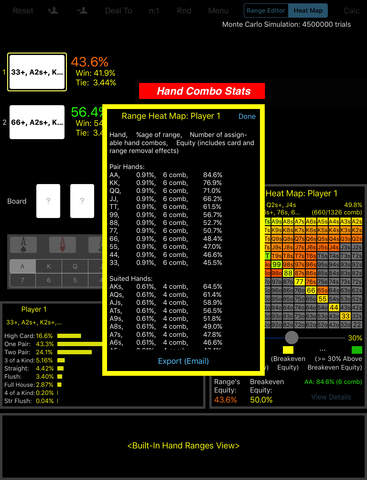Image resolution: width=367 pixels, height=480 pixels.
Task: Open Deal To in the toolbar
Action: coord(118,11)
